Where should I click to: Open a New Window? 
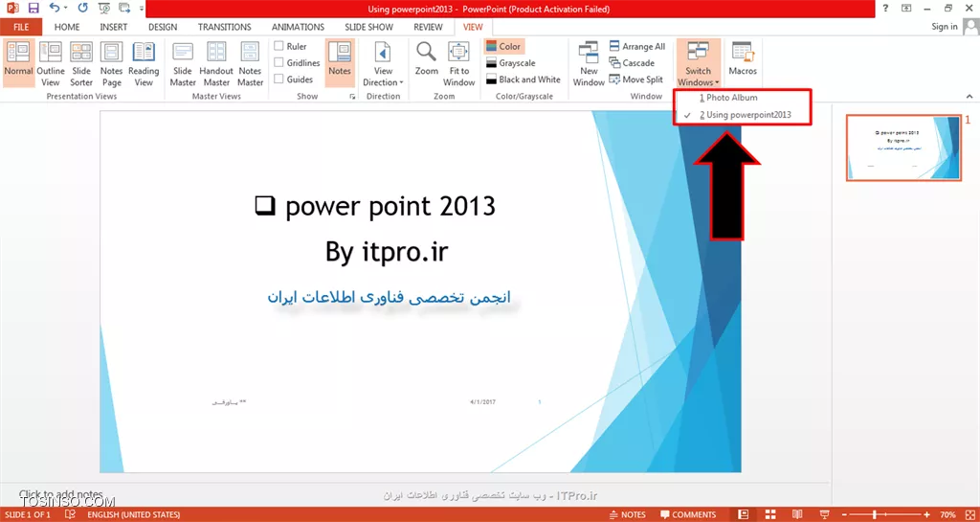pyautogui.click(x=589, y=63)
